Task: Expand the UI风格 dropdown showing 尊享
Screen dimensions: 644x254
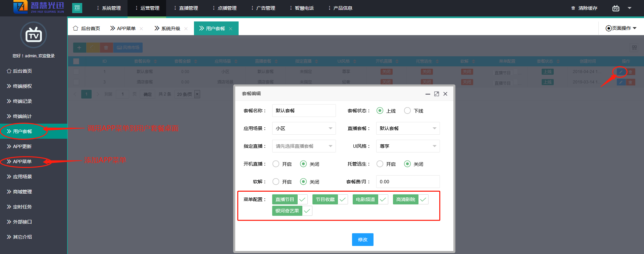Action: pos(408,146)
